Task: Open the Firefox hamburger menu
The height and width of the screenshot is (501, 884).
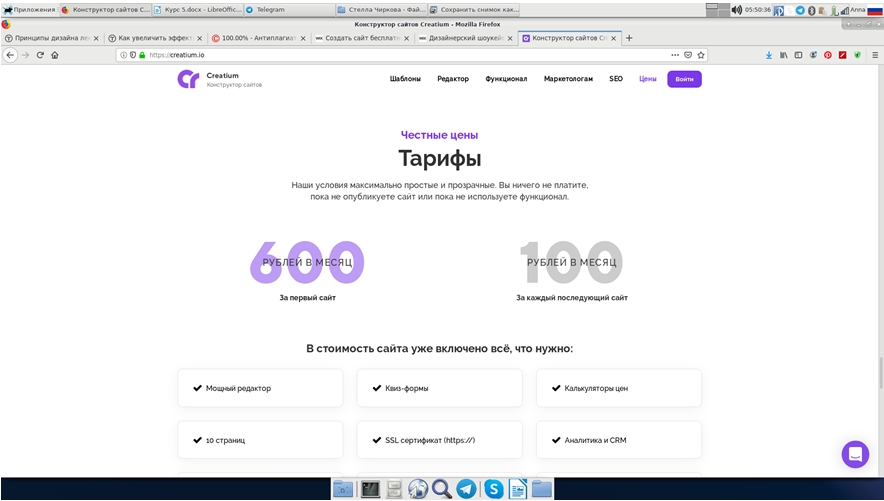Action: (x=873, y=55)
